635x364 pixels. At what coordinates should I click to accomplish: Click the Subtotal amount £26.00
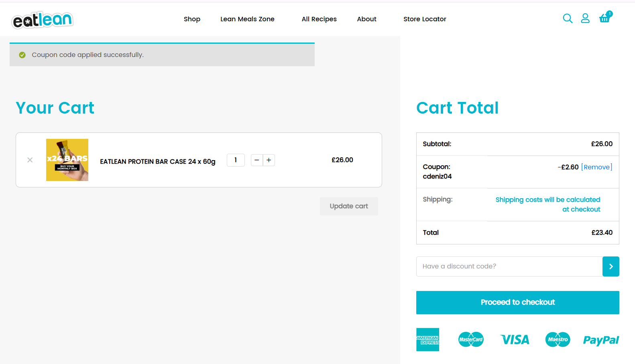coord(602,144)
